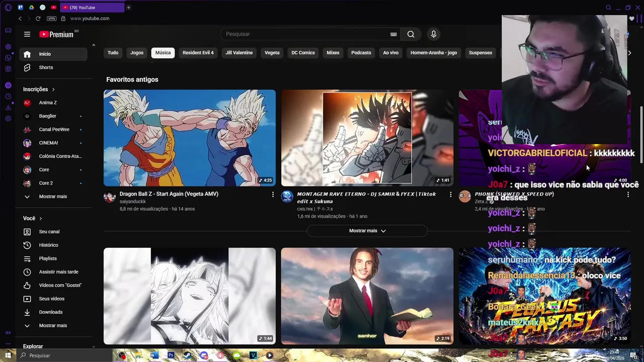Expand subscriptions with Mostrar mais under Core 2

53,197
